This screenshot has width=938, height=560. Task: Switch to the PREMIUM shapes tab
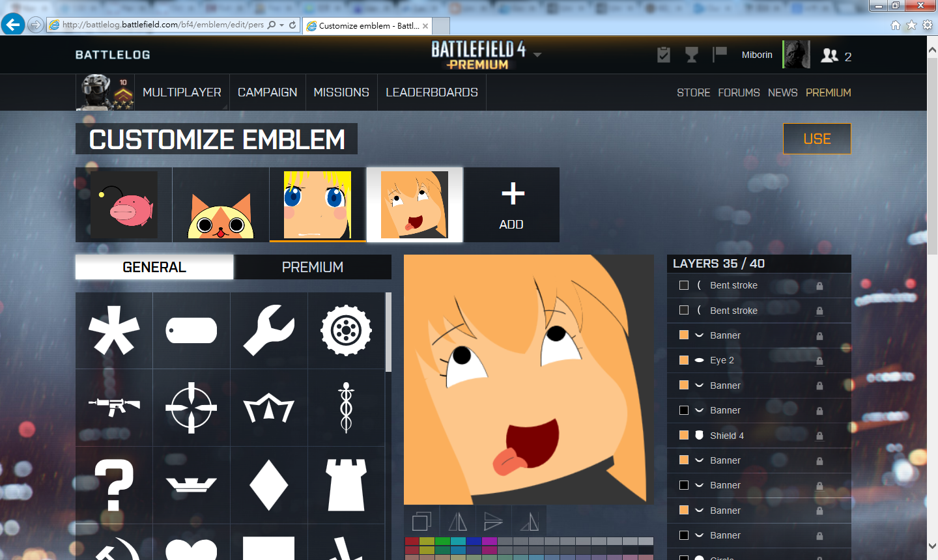coord(313,267)
